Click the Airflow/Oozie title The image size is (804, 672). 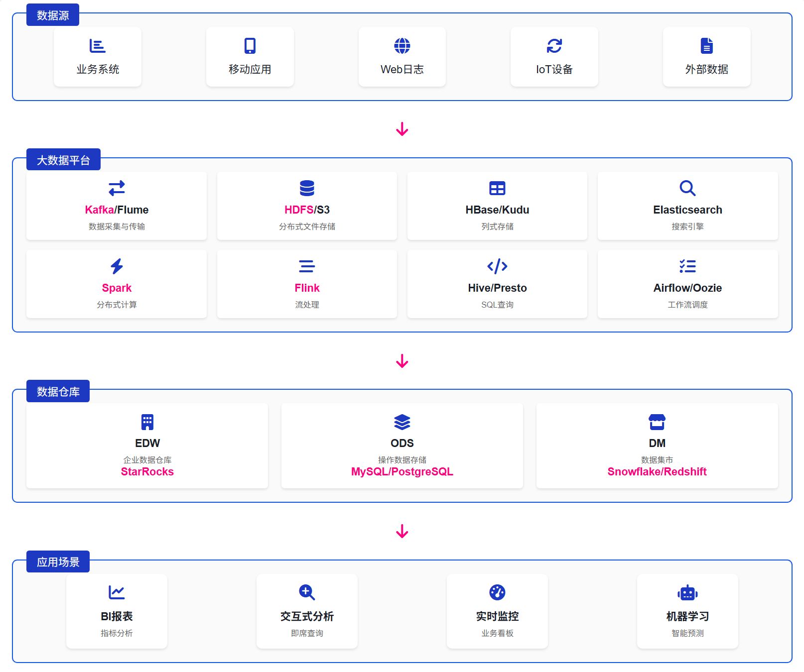(687, 288)
